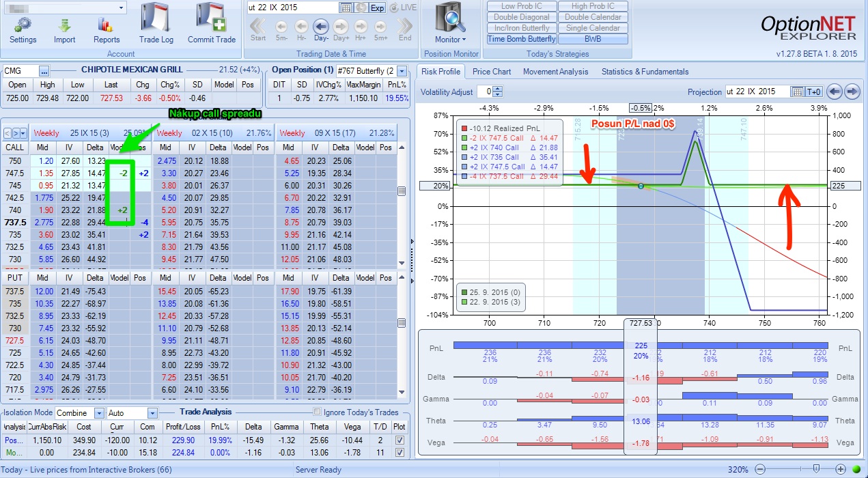The image size is (868, 478).
Task: Click the clock time icon
Action: click(361, 8)
